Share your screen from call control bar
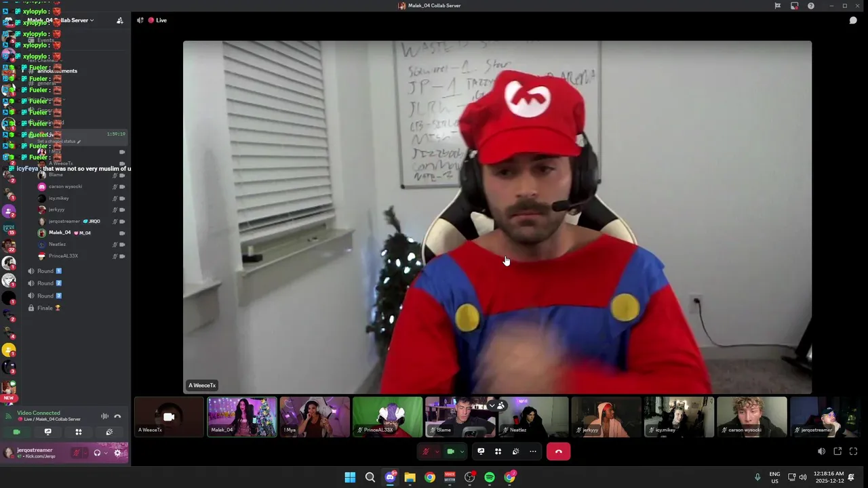This screenshot has height=488, width=868. 481,451
